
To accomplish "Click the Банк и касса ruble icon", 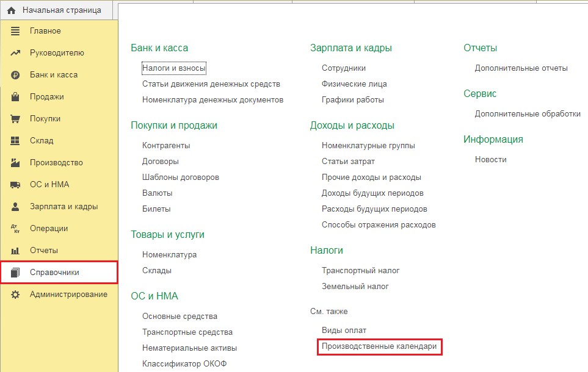I will coord(16,75).
